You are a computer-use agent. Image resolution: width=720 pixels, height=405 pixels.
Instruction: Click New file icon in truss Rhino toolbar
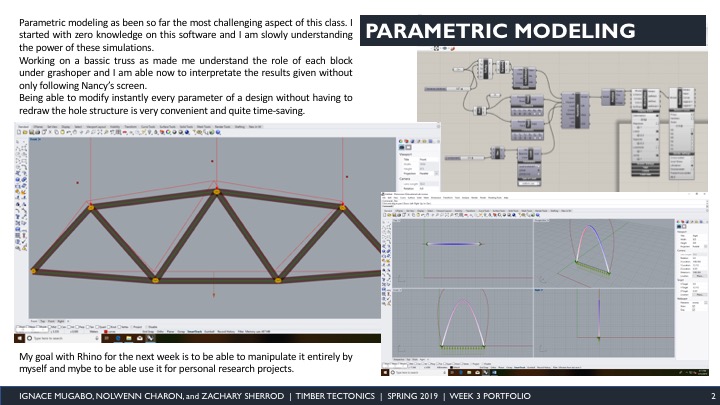click(x=16, y=133)
